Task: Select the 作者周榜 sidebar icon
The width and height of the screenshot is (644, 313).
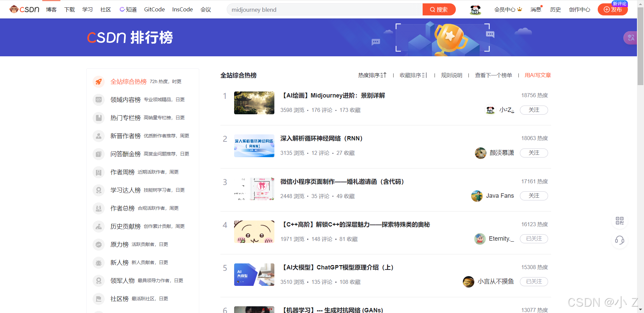Action: point(99,172)
